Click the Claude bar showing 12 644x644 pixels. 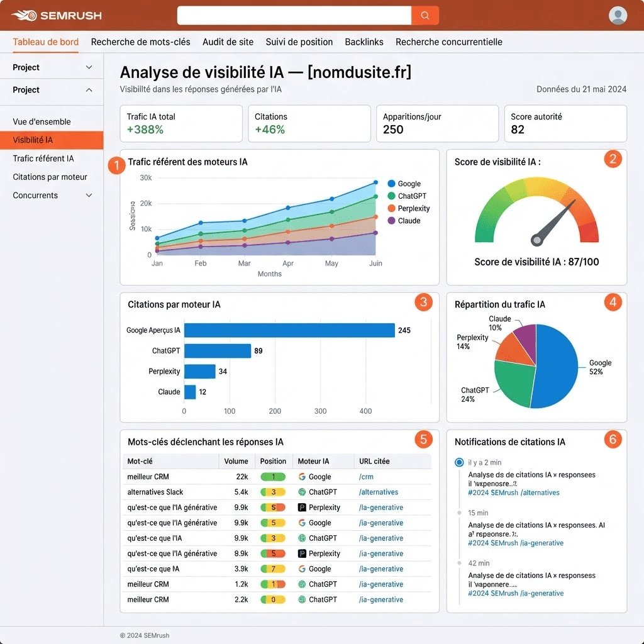(190, 392)
